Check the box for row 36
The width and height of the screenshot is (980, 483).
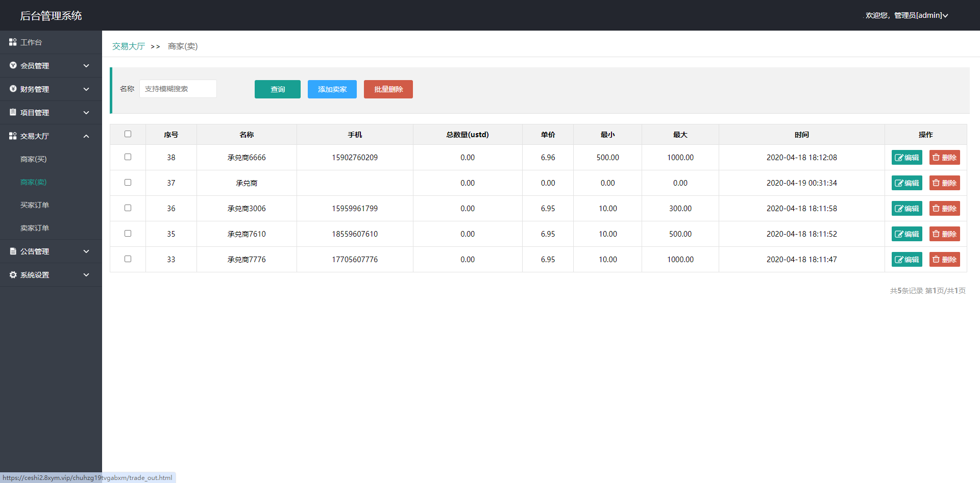point(128,208)
